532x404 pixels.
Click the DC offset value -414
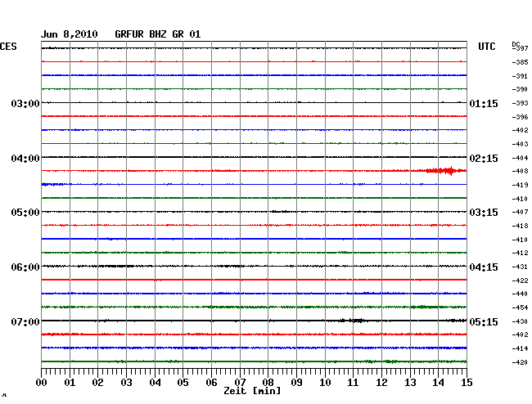520,348
